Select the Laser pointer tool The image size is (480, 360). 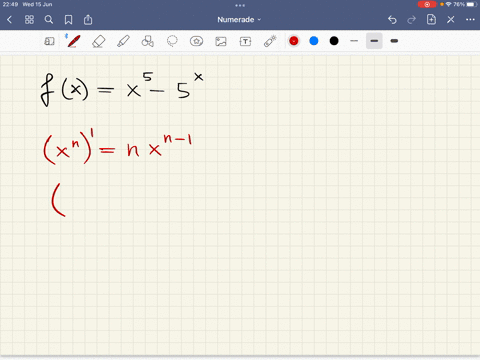click(x=270, y=41)
